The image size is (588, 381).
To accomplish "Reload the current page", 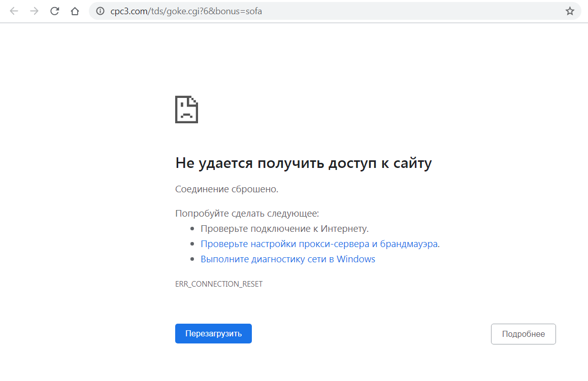I will coord(54,11).
